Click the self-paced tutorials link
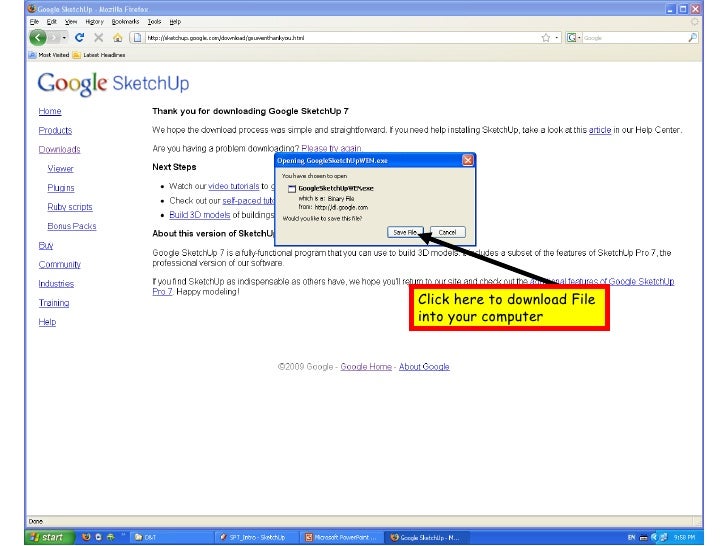728x546 pixels. [x=248, y=201]
